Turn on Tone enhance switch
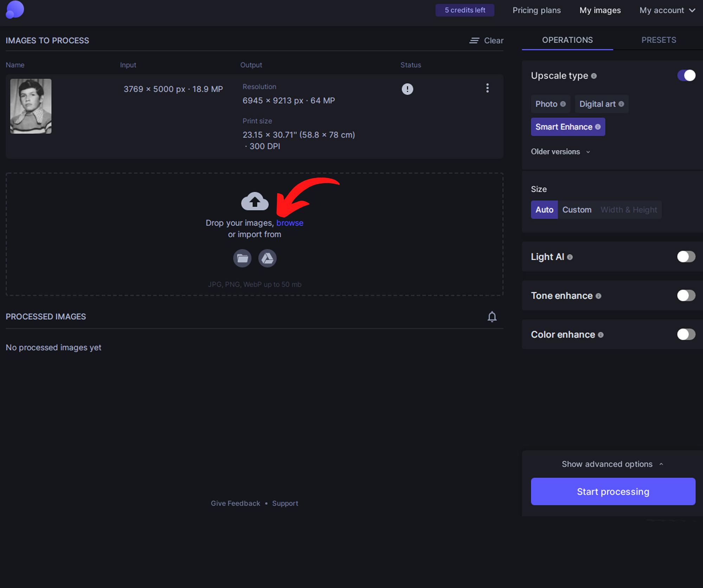The height and width of the screenshot is (588, 703). (x=686, y=296)
